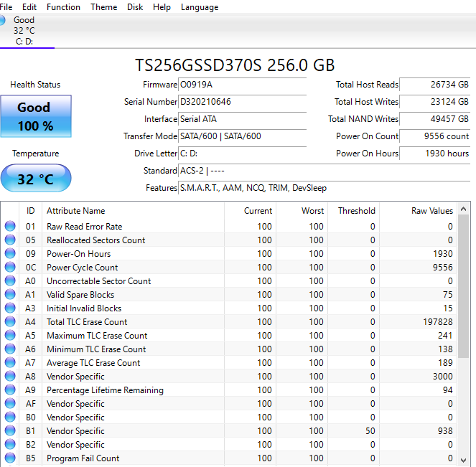Click the Worst column header
Image resolution: width=476 pixels, height=467 pixels.
click(302, 211)
